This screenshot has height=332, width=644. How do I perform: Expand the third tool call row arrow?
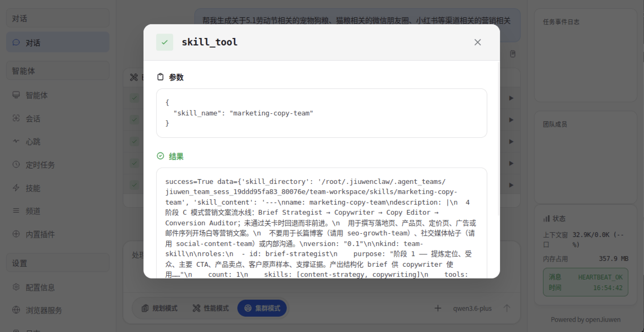(511, 142)
